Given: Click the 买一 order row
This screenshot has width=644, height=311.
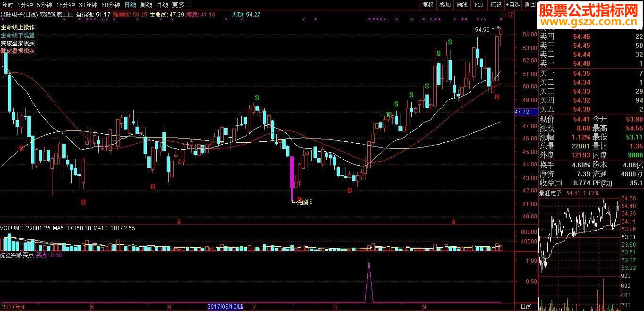Looking at the screenshot, I should click(591, 73).
